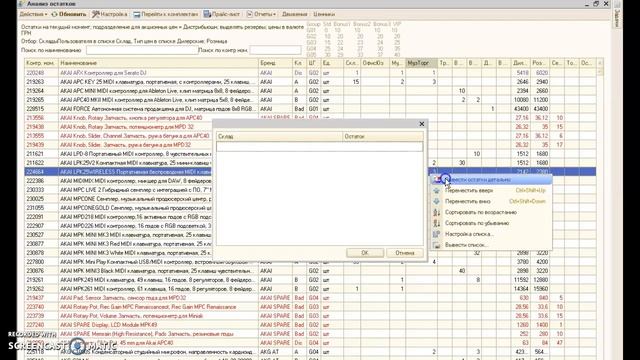This screenshot has width=640, height=360.
Task: Click Перейти к комплектам toolbar button
Action: [165, 14]
